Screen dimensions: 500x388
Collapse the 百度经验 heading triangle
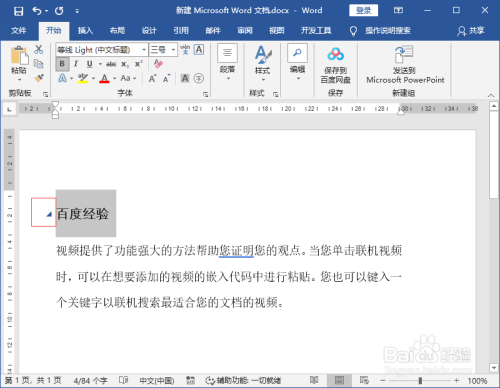[49, 214]
